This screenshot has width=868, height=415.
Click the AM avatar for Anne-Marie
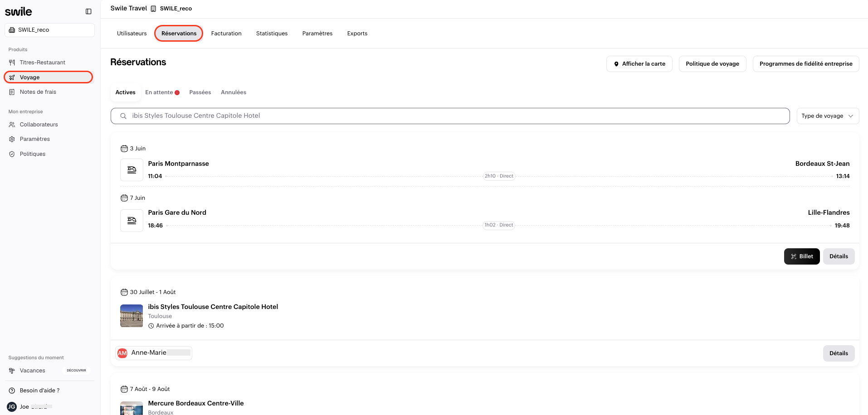(x=122, y=353)
